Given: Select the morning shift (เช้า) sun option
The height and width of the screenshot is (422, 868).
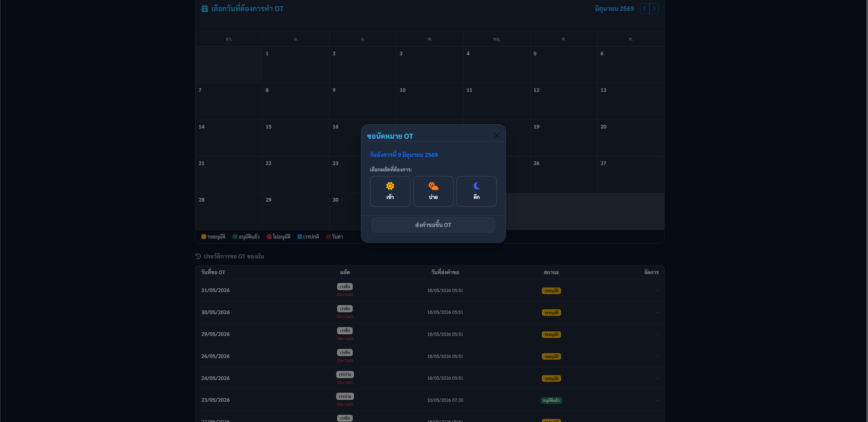Looking at the screenshot, I should [x=390, y=191].
